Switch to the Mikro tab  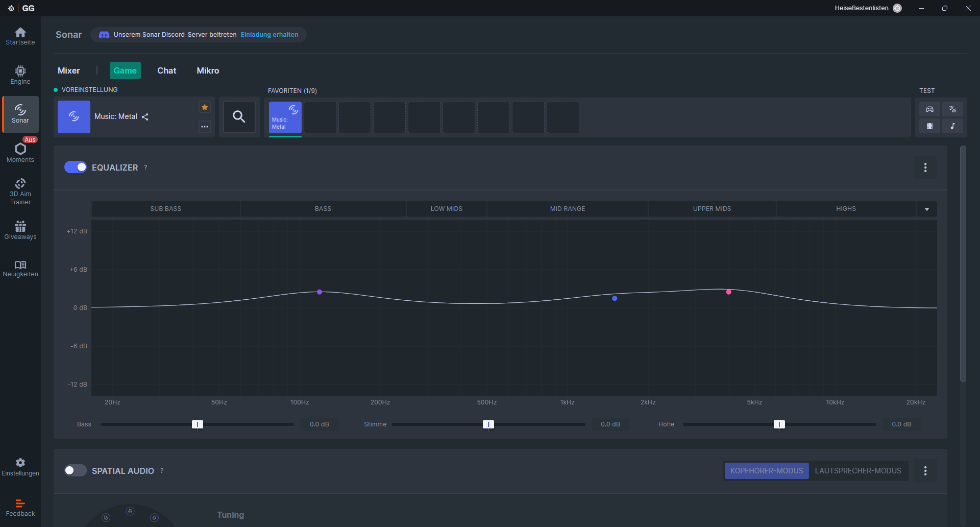click(208, 70)
